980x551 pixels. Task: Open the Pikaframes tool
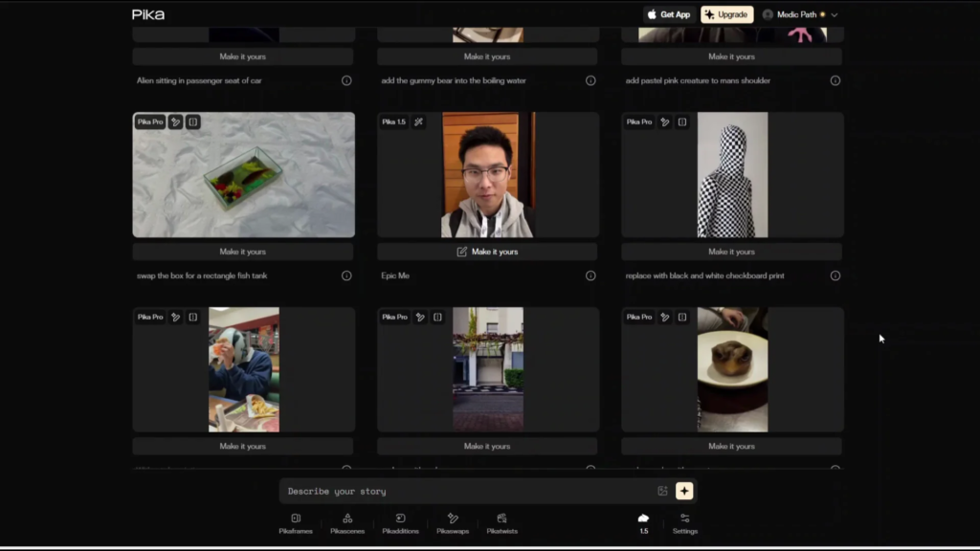coord(296,522)
